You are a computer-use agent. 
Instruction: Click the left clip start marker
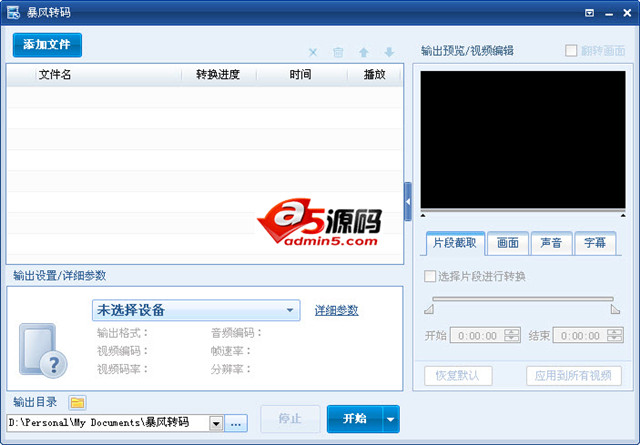(429, 309)
